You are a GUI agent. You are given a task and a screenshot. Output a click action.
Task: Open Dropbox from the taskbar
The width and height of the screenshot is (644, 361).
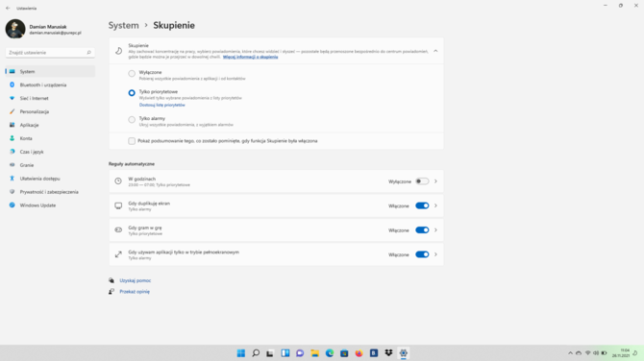tap(388, 352)
